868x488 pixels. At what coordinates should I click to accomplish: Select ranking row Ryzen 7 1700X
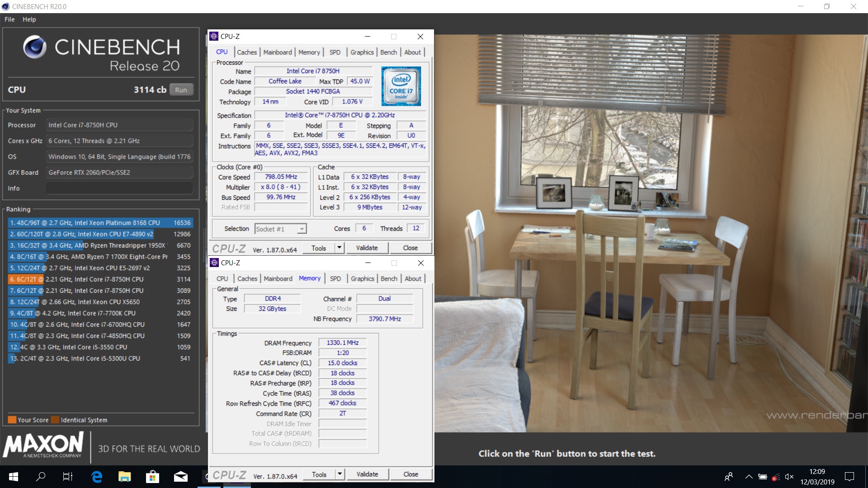pyautogui.click(x=100, y=257)
